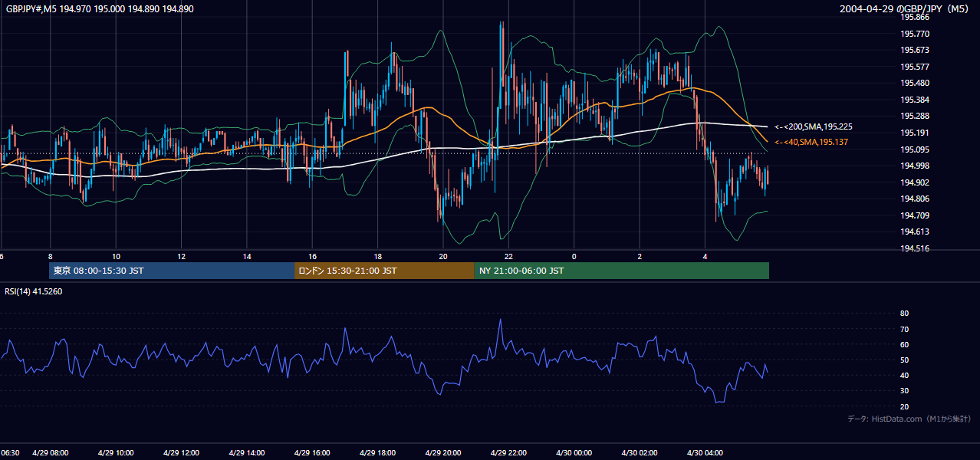980x460 pixels.
Task: Click price axis value 194.709
Action: [x=915, y=215]
